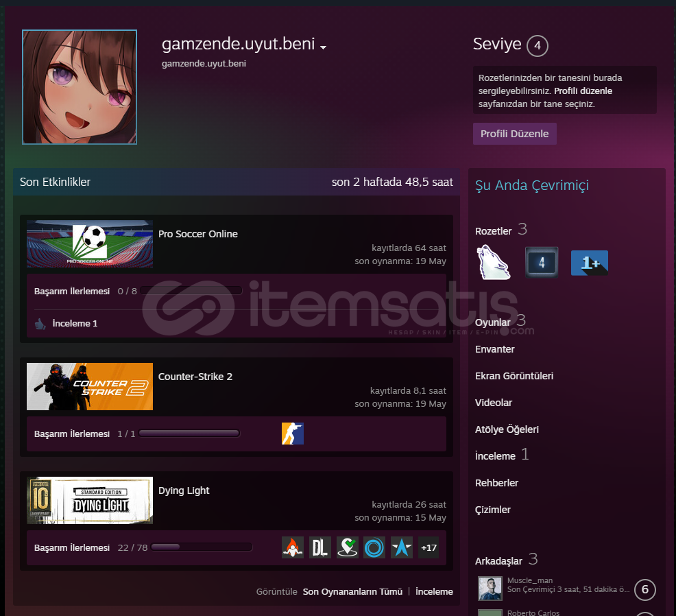This screenshot has width=676, height=616.
Task: Expand the gamzende.uyut.beni username dropdown arrow
Action: pos(323,47)
